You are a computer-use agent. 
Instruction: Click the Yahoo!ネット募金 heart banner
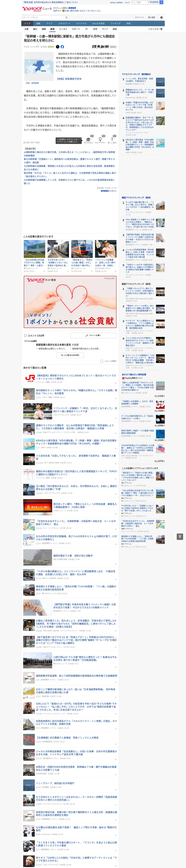tap(70, 302)
